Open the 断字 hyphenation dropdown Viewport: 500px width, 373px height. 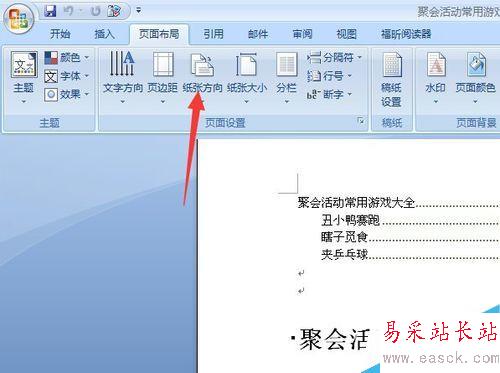pos(329,95)
